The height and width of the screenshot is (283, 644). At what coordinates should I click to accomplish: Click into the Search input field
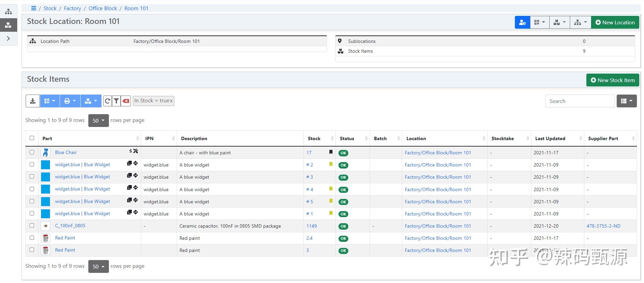point(580,101)
